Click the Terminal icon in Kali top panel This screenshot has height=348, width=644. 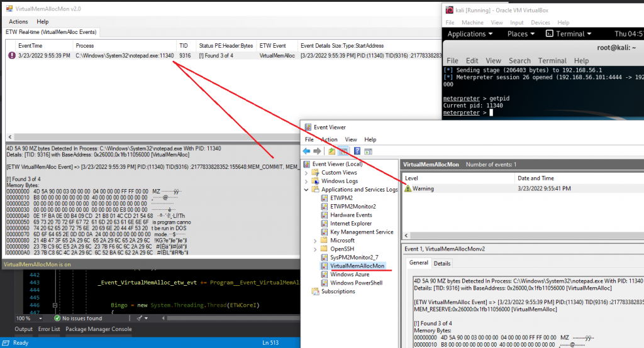(549, 34)
